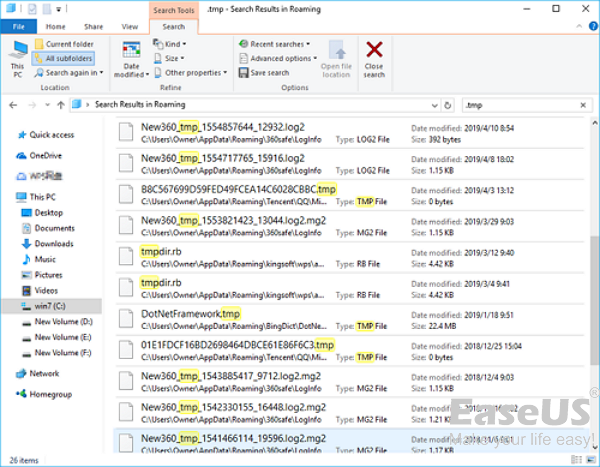Screen dimensions: 600x467
Task: Go up one folder level
Action: click(60, 105)
